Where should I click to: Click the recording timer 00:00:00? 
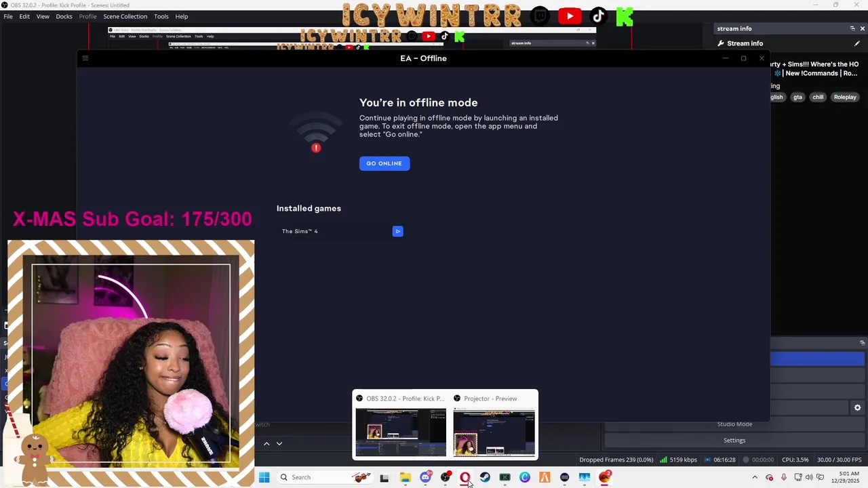(x=758, y=460)
